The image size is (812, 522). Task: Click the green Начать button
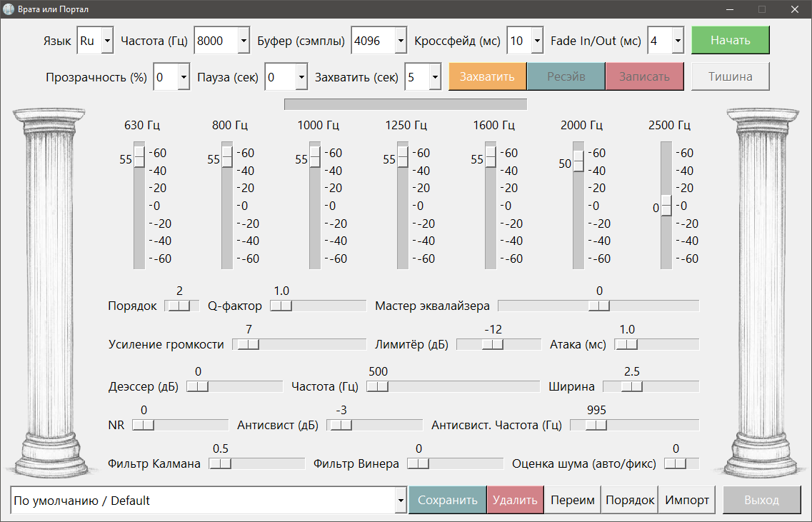[730, 41]
